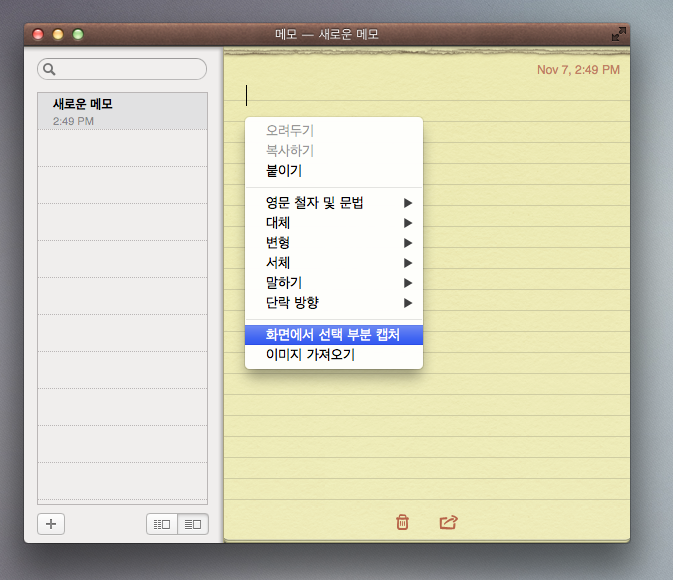Open the share icon below the note
This screenshot has width=673, height=580.
click(449, 522)
